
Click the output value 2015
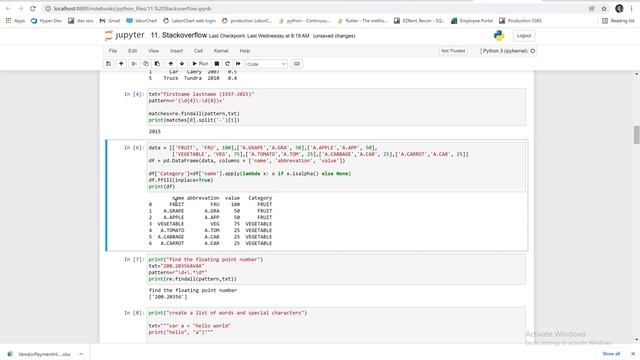(155, 131)
